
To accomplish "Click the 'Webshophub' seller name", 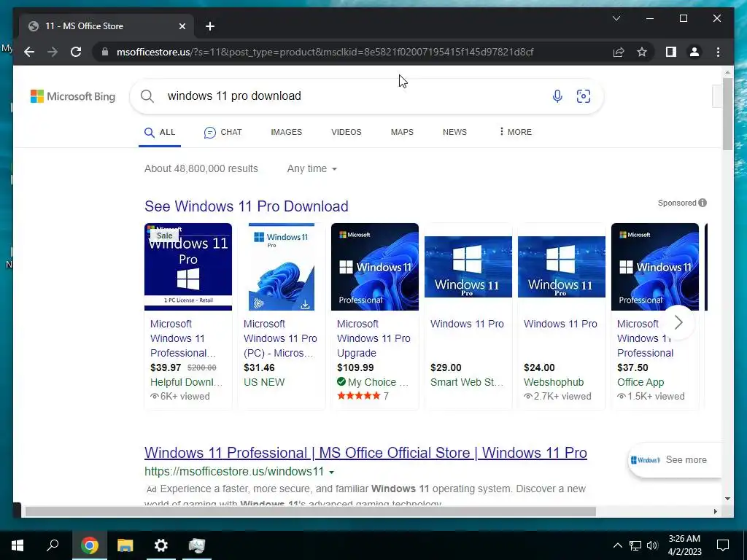I will click(x=554, y=382).
